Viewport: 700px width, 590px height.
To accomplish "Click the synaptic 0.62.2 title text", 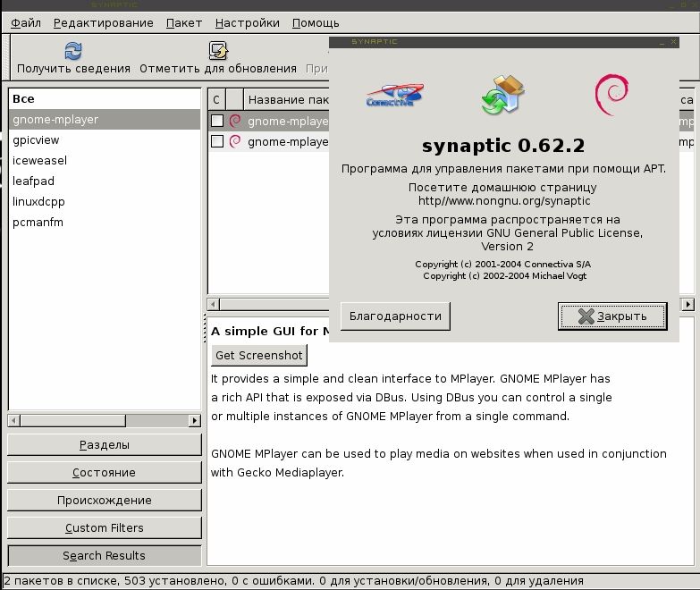I will pos(503,146).
